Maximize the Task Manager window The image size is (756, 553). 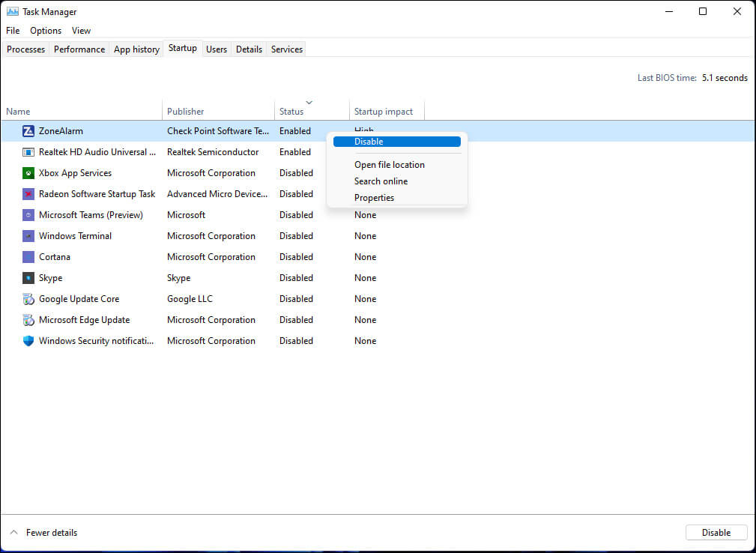[x=703, y=11]
